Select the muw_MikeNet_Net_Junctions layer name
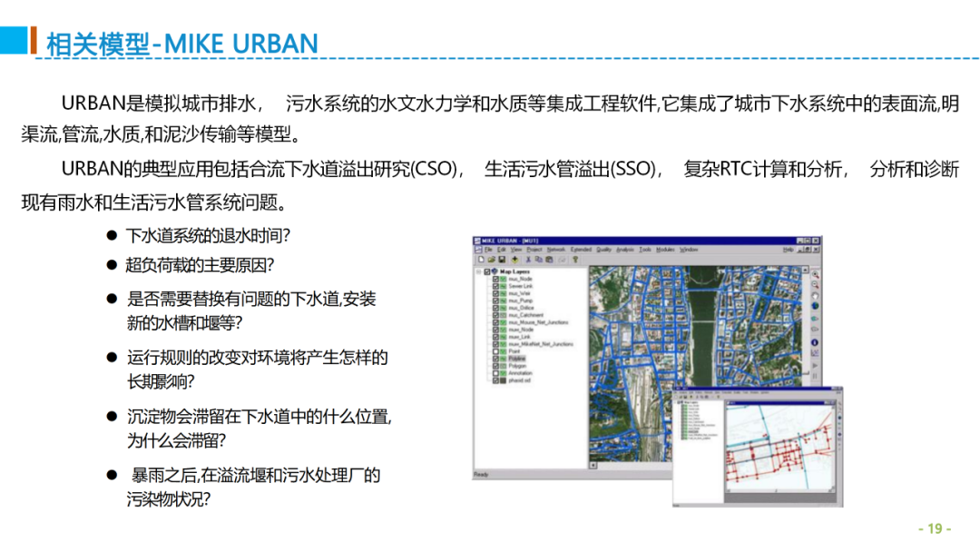The image size is (980, 552). point(541,344)
